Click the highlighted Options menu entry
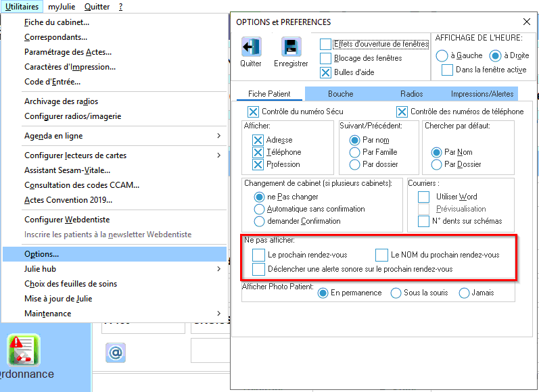 (114, 254)
